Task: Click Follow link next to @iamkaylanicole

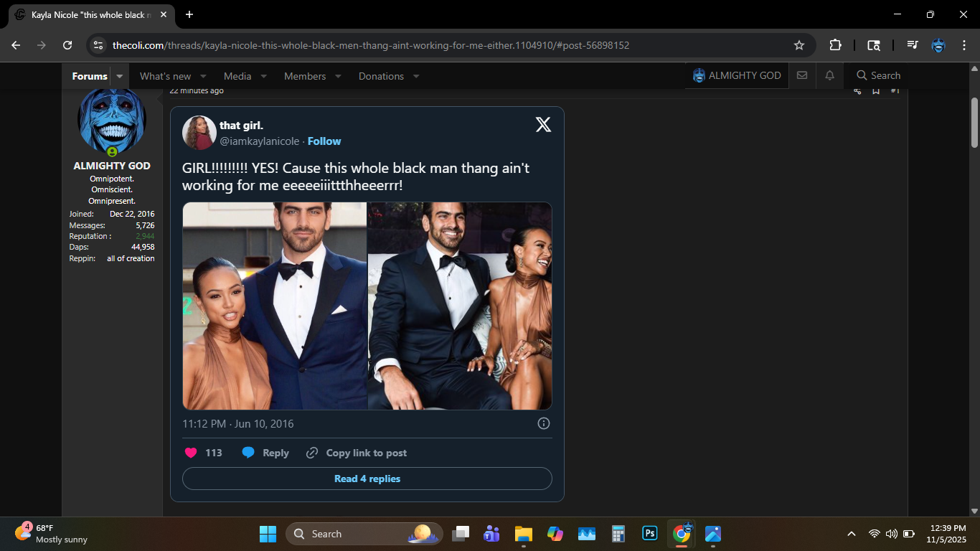Action: click(x=324, y=141)
